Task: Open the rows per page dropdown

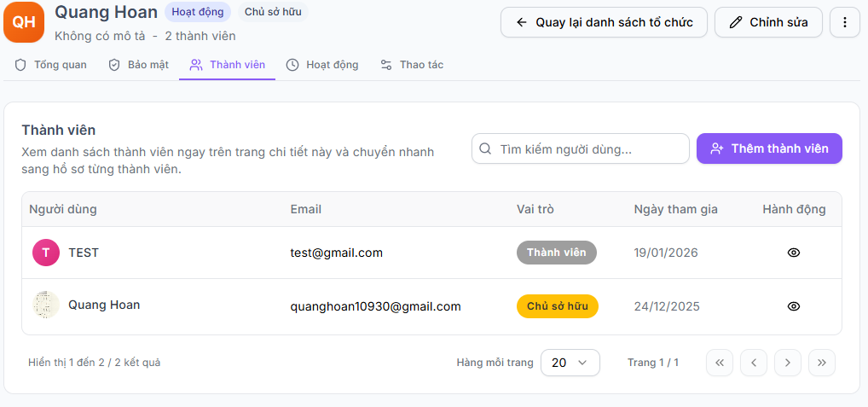Action: 570,363
